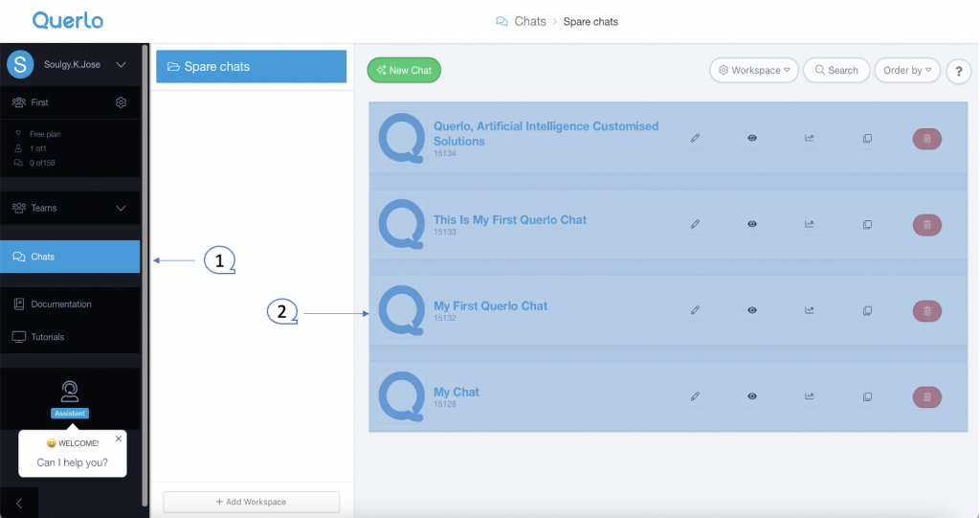Click the 1 of1 users count
980x518 pixels.
click(38, 148)
